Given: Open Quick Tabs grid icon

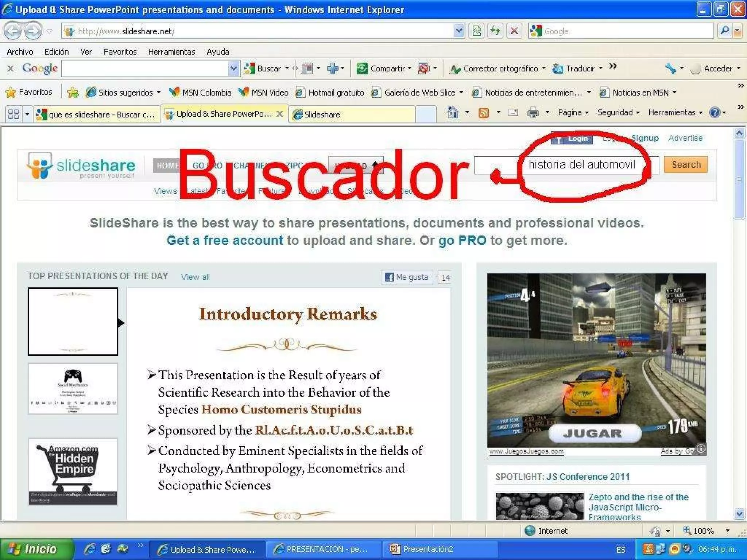Looking at the screenshot, I should click(x=13, y=114).
